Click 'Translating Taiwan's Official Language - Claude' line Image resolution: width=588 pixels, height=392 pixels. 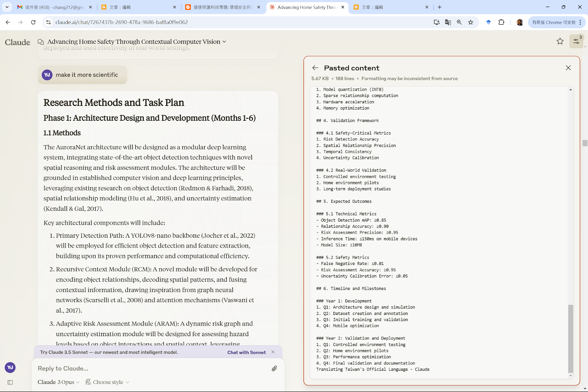pos(373,369)
